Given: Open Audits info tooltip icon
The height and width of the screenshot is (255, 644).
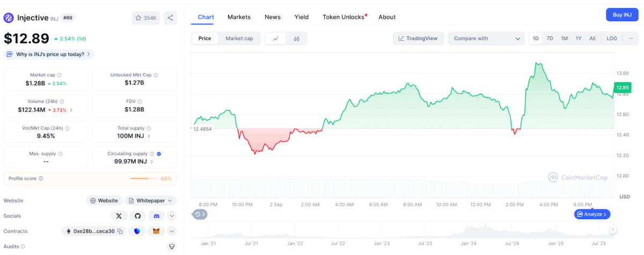Looking at the screenshot, I should pos(23,246).
